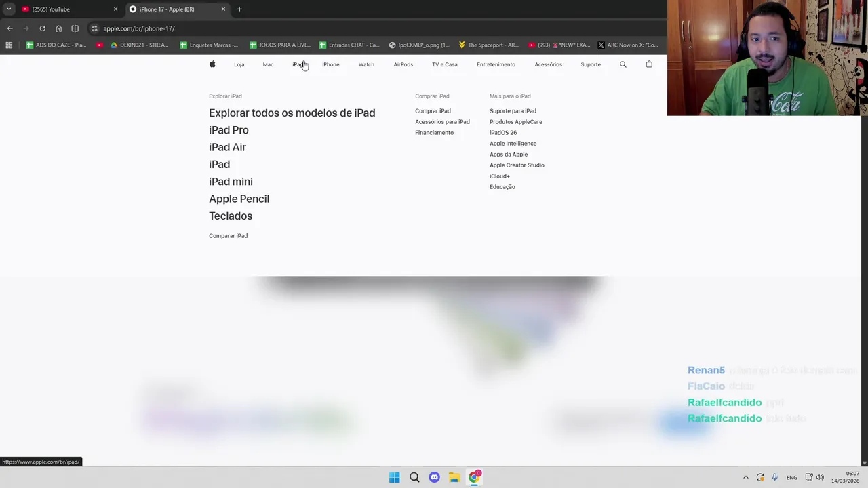Screen dimensions: 868x488
Task: Open The Spaceport bookmark
Action: tap(488, 45)
